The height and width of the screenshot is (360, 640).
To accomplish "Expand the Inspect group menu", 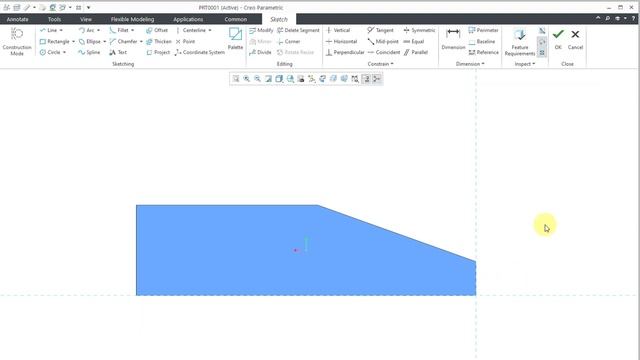I will point(524,64).
